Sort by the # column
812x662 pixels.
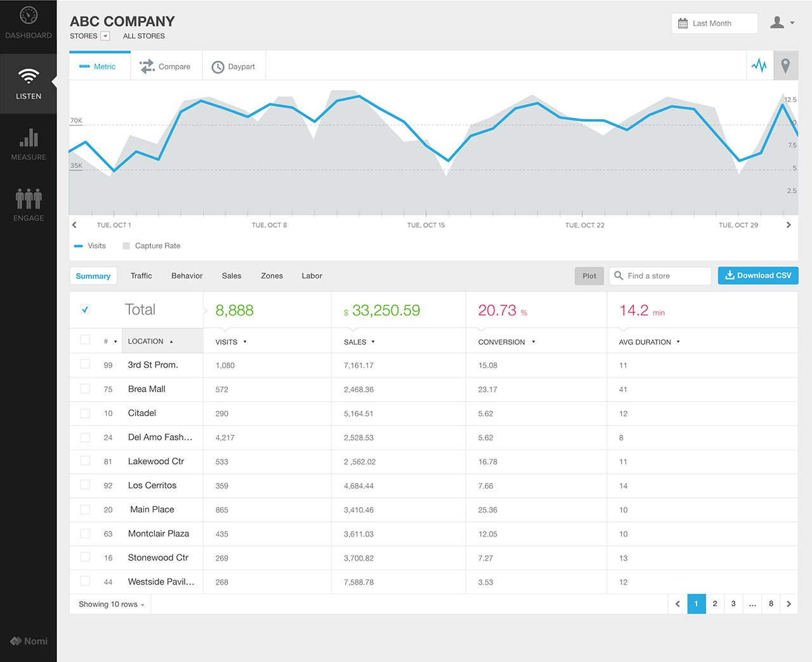(x=110, y=341)
